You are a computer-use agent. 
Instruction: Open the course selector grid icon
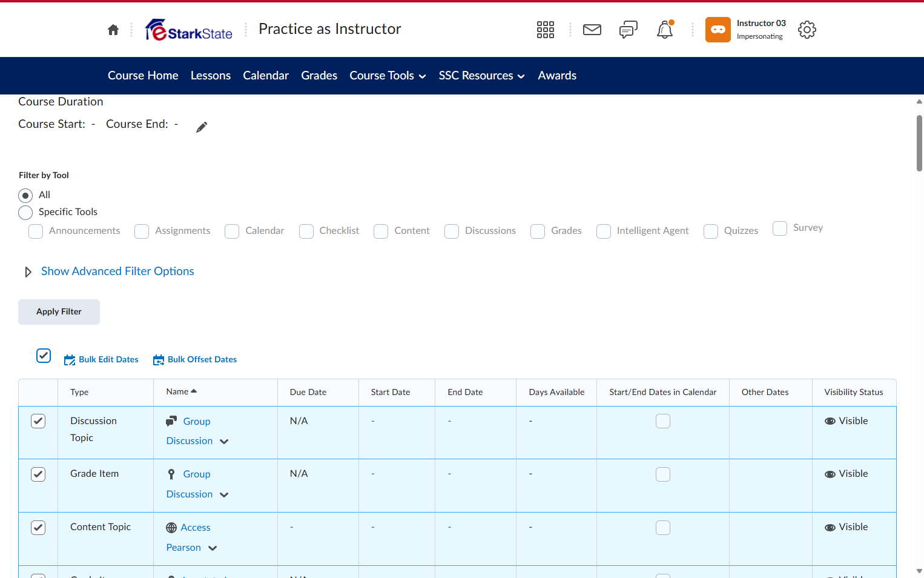coord(546,30)
